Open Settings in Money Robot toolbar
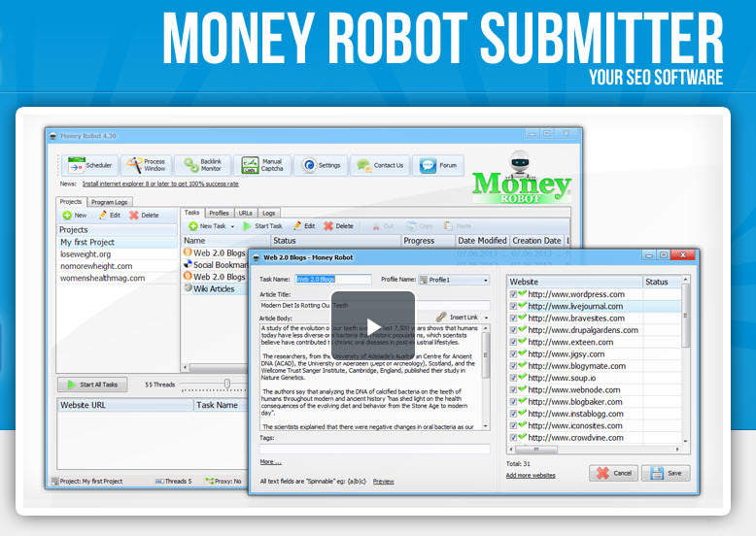756x536 pixels. (321, 165)
